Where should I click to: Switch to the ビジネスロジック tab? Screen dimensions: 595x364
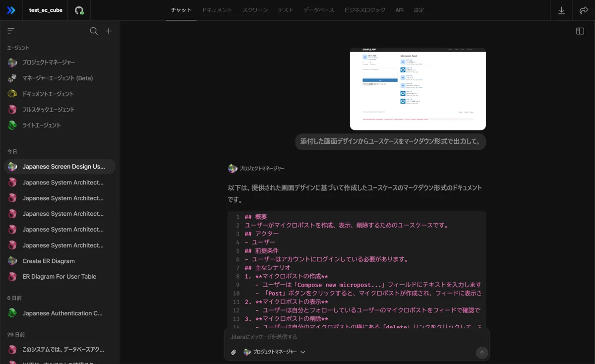[365, 10]
